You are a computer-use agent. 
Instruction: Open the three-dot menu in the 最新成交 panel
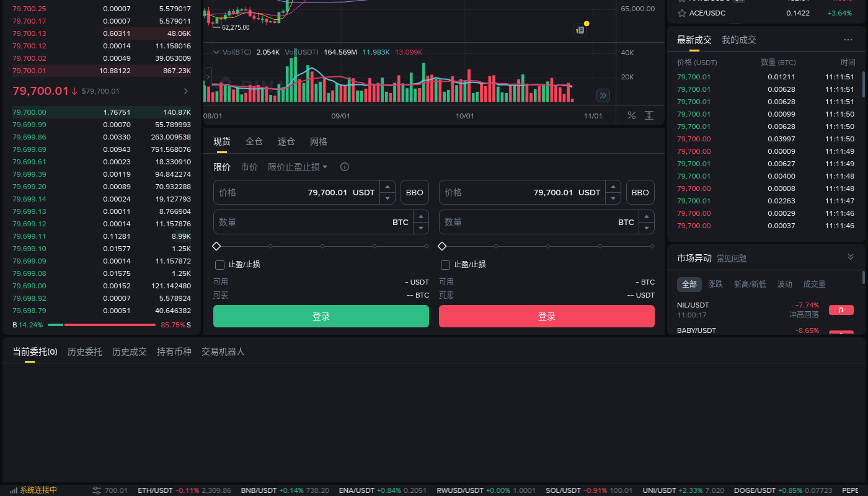point(848,40)
